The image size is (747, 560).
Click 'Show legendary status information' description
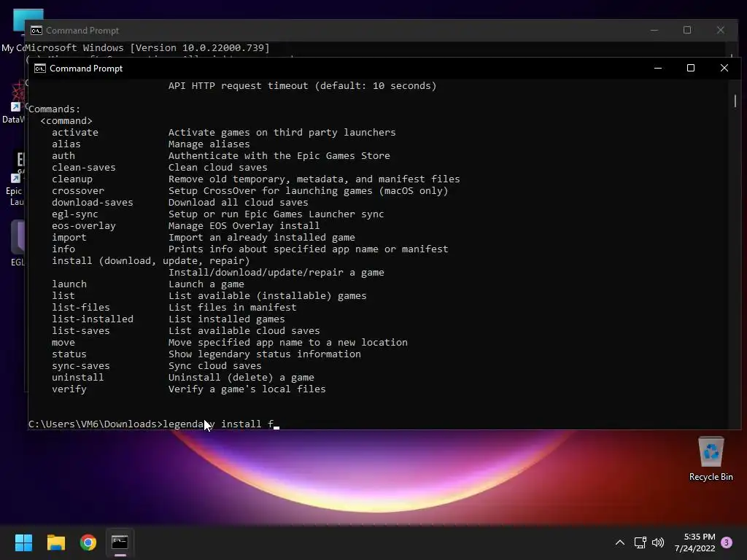[x=264, y=354]
